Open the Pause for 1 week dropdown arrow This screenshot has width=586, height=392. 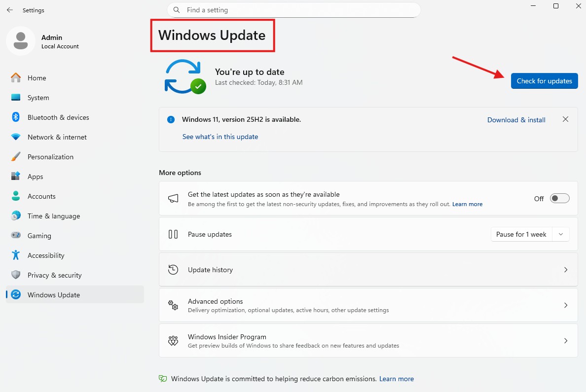tap(561, 234)
